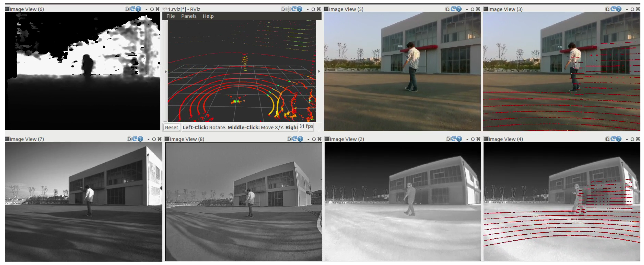This screenshot has height=265, width=644.
Task: Expand the left side panel arrow in RViz
Action: coord(166,71)
